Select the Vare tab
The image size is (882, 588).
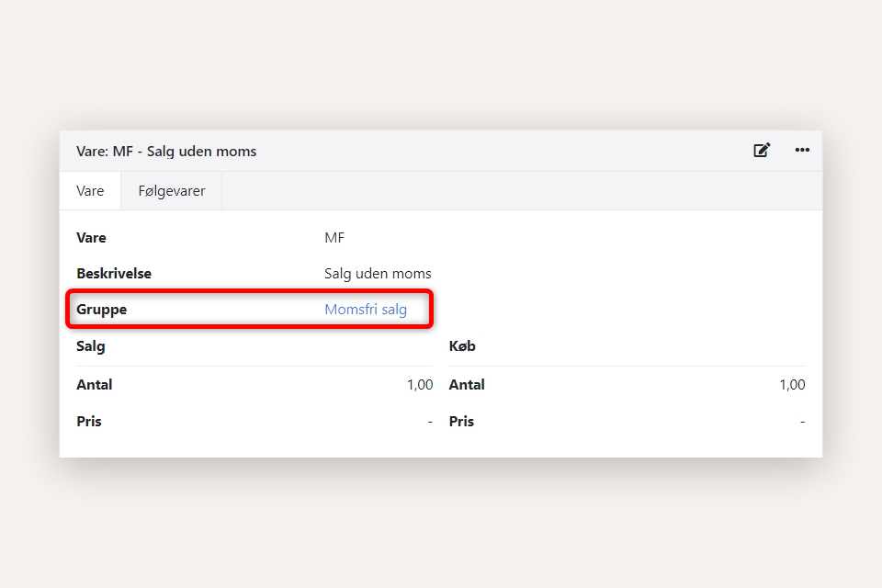click(x=90, y=191)
